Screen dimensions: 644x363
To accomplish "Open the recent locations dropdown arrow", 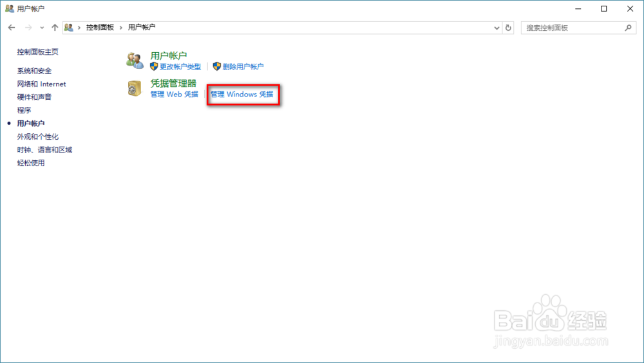I will coord(42,28).
